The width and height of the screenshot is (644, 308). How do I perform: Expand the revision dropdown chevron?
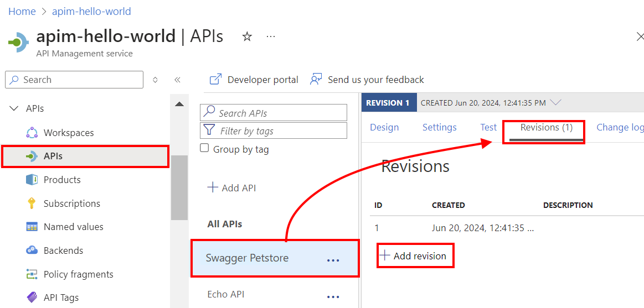coord(555,102)
